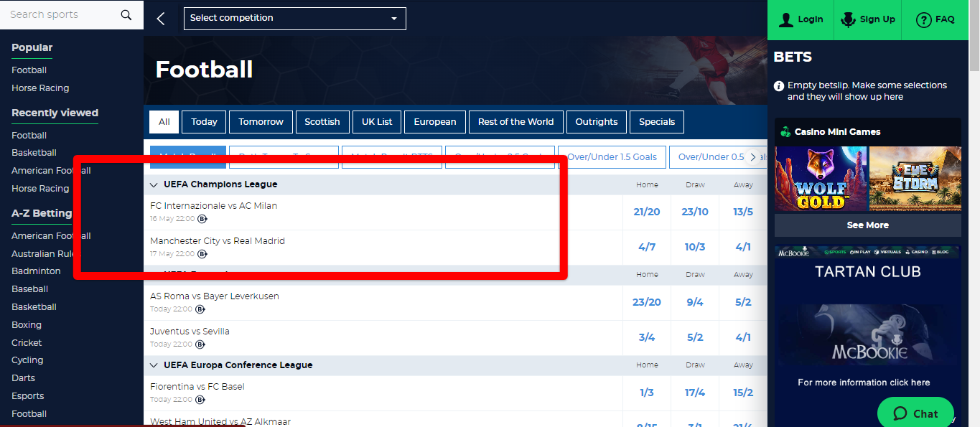The image size is (980, 427).
Task: Open Cricket in A-Z Betting
Action: point(27,343)
